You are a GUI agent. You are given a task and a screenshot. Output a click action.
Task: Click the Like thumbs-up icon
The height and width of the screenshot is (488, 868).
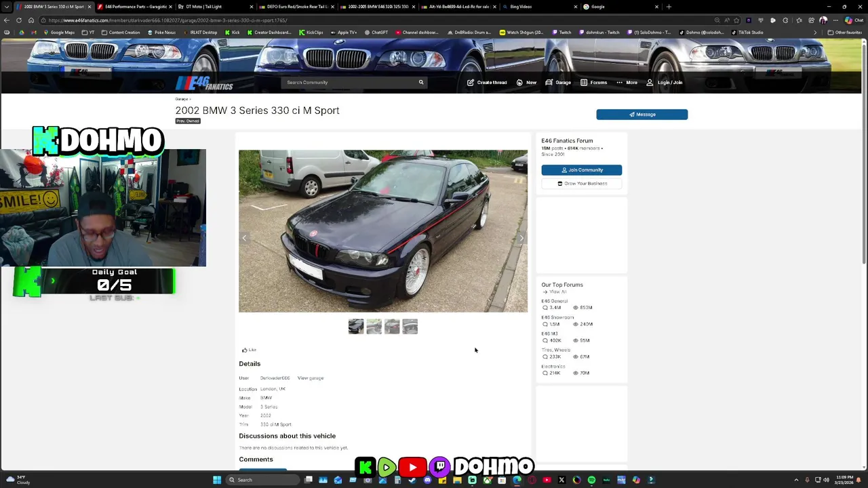pos(245,350)
